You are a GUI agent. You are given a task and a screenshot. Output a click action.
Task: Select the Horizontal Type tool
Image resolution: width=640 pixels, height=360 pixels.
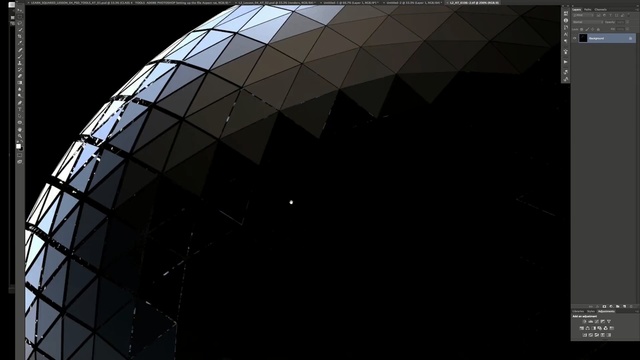[20, 109]
